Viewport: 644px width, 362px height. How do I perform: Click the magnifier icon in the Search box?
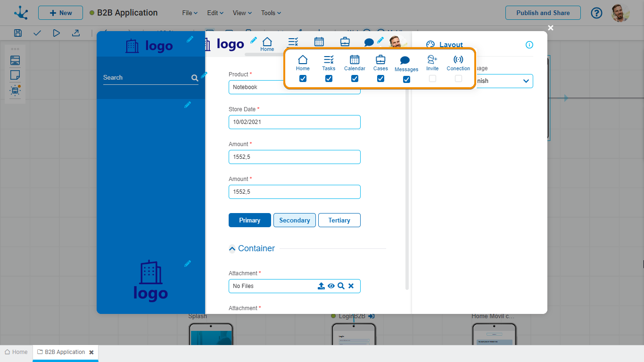pos(195,78)
